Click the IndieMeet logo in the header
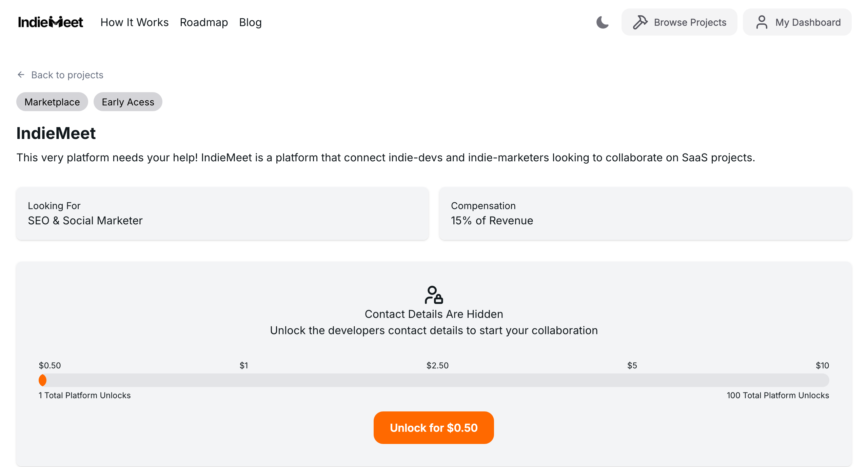The image size is (868, 467). [x=50, y=22]
